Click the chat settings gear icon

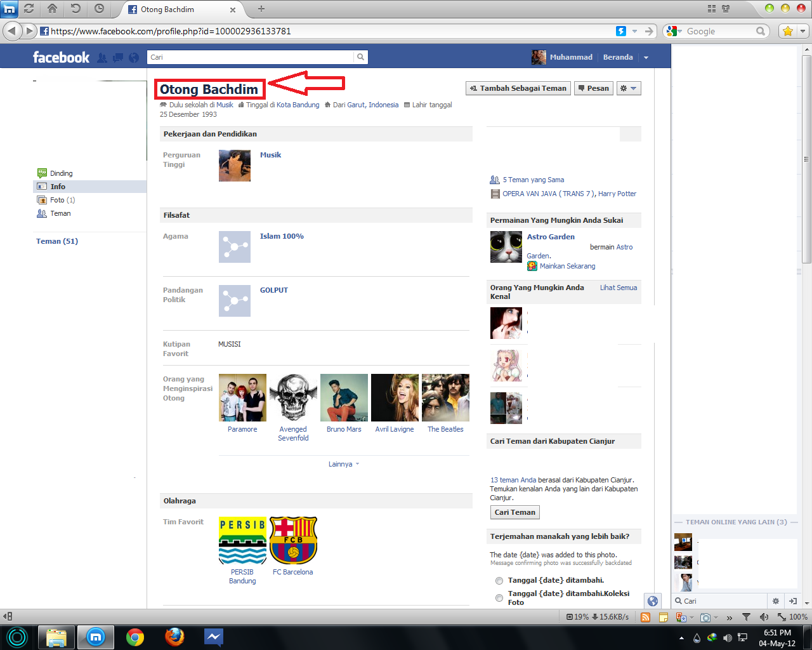775,600
